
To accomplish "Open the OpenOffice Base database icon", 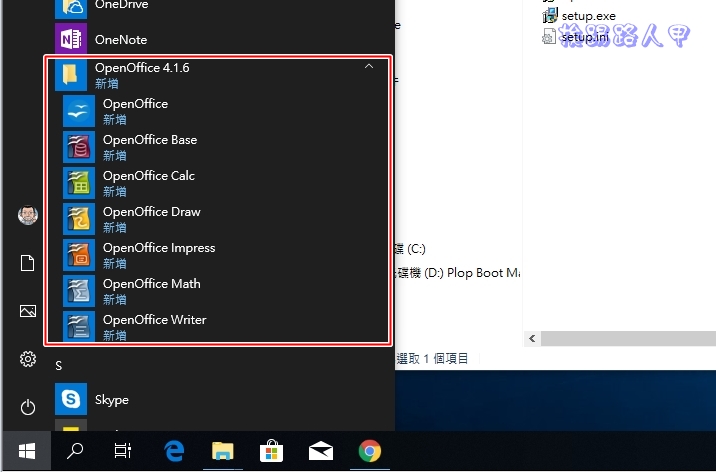I will [79, 147].
